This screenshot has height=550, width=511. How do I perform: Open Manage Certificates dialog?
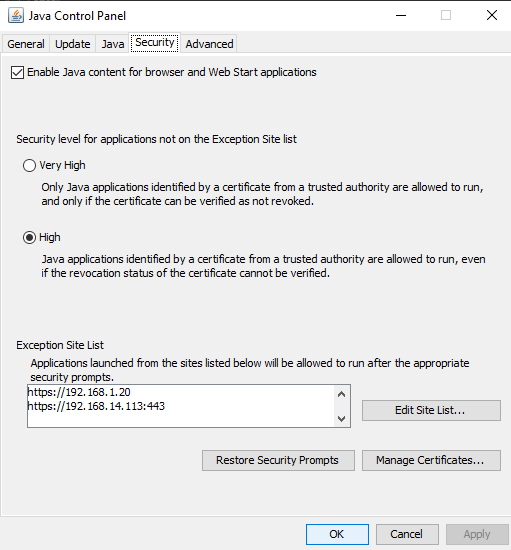[x=431, y=460]
